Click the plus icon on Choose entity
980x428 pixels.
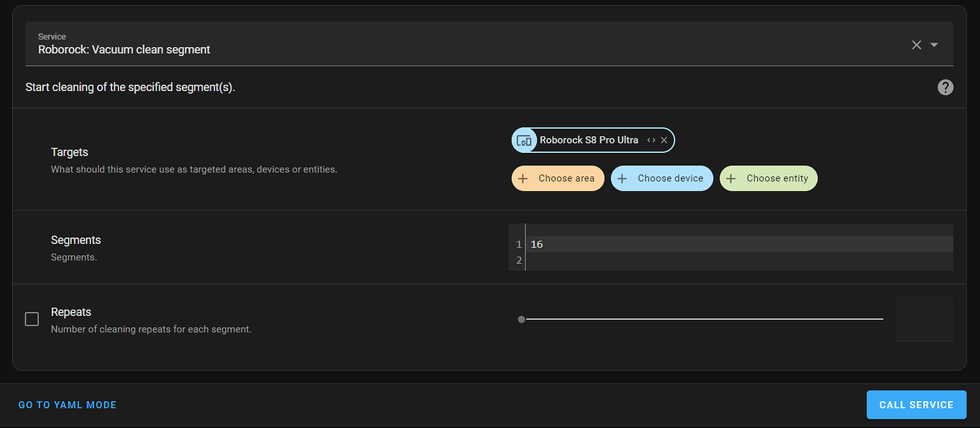731,178
